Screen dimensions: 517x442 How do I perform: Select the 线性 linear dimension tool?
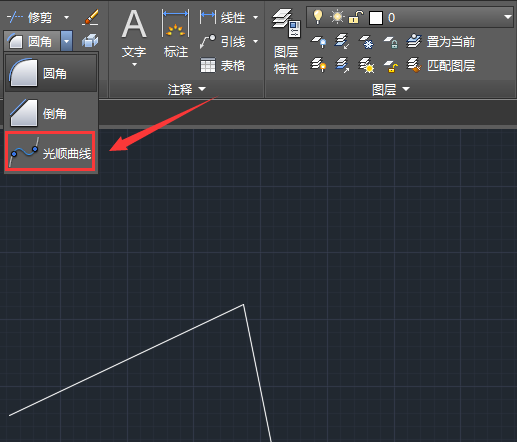(223, 17)
